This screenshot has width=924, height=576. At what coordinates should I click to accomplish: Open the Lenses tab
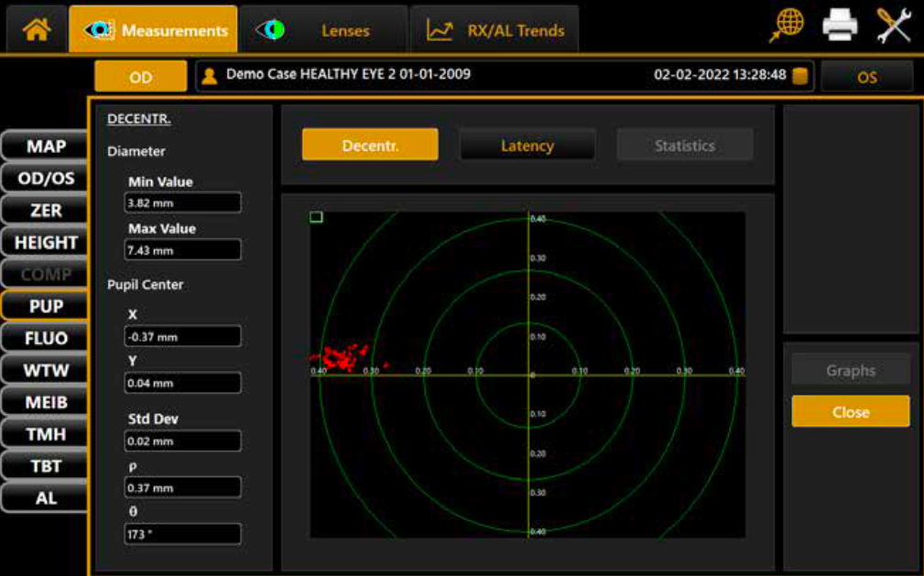click(x=323, y=29)
